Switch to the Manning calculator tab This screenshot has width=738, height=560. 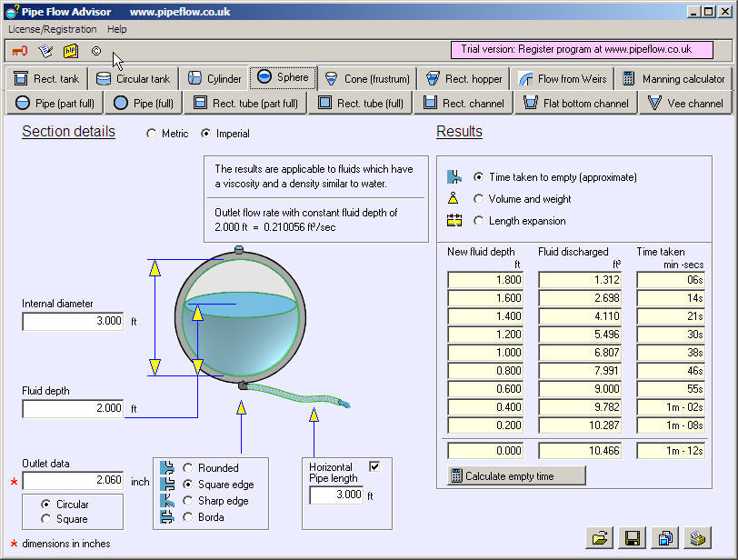point(673,79)
